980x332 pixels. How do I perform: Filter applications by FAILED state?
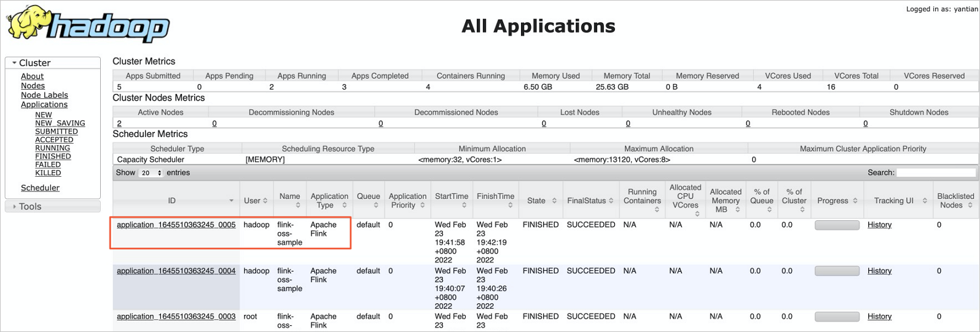pos(48,164)
